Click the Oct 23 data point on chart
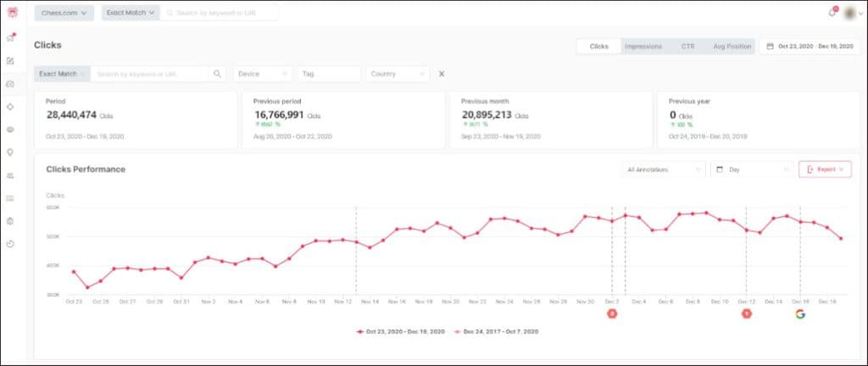The height and width of the screenshot is (366, 868). tap(74, 272)
